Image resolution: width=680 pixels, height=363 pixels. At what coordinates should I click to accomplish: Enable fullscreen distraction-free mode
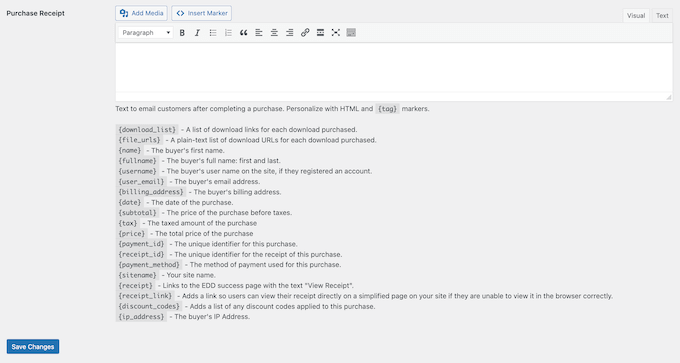(336, 33)
